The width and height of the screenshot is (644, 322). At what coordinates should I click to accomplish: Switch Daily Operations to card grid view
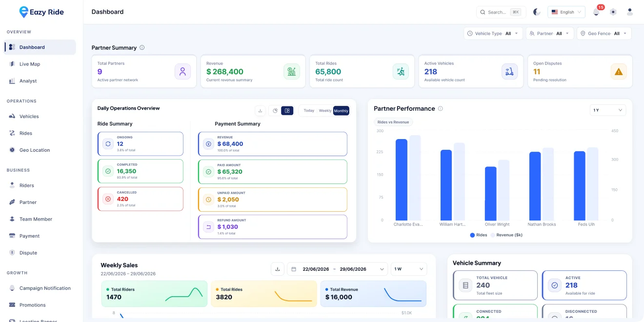287,111
